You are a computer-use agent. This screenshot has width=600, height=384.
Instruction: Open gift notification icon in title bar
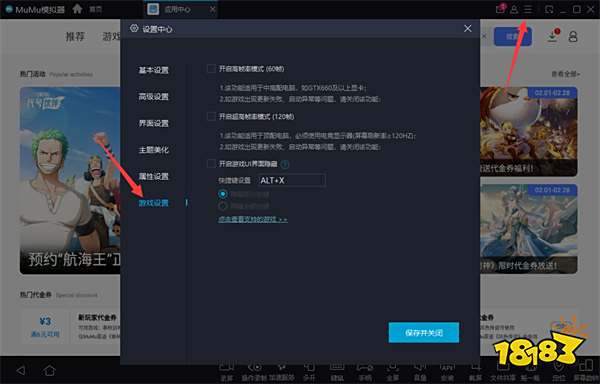(500, 9)
